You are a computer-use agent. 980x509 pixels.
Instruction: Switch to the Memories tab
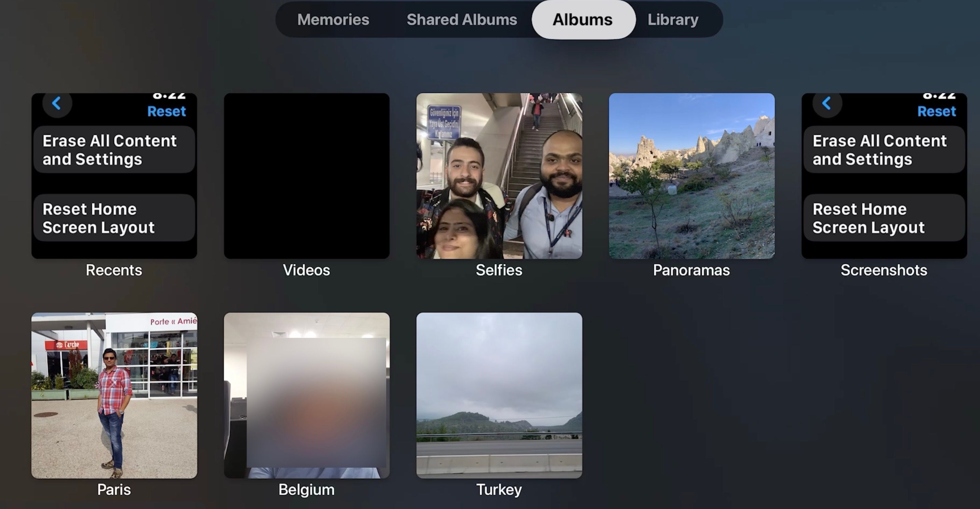pos(333,19)
